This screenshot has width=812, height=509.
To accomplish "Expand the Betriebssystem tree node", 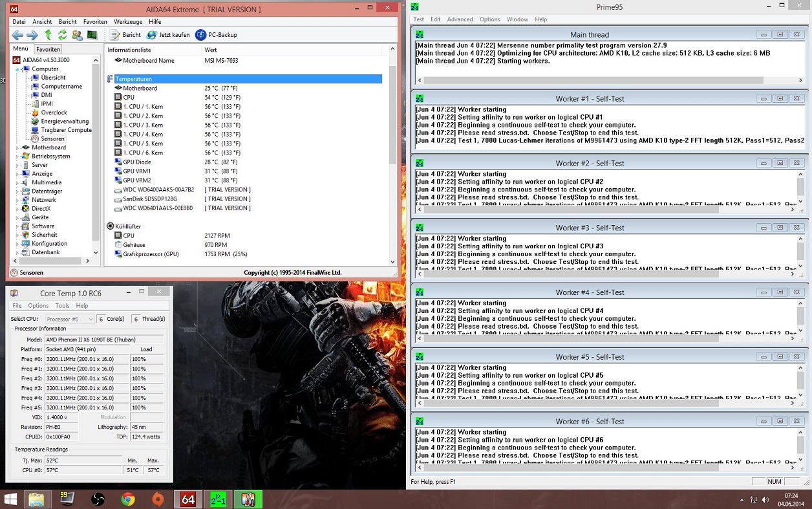I will click(18, 157).
